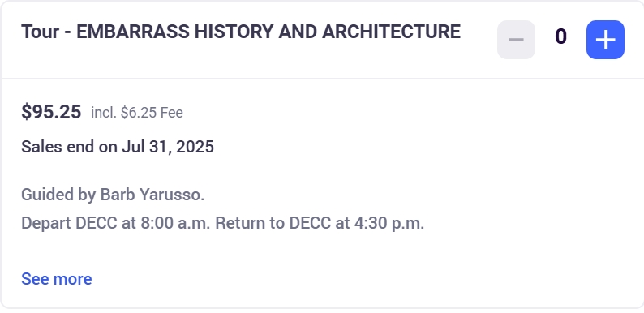Click the date Jul 31, 2025

point(168,147)
